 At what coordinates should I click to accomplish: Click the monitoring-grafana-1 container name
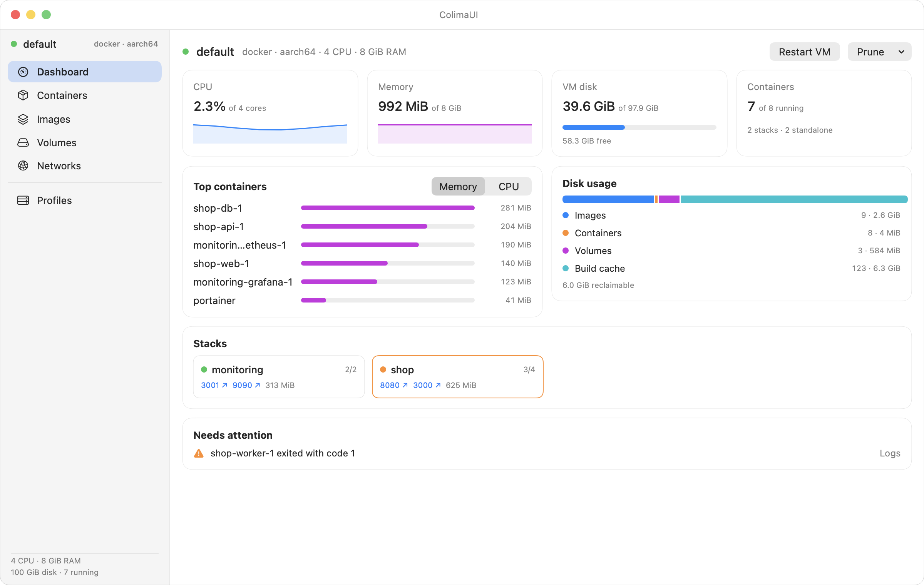click(243, 282)
